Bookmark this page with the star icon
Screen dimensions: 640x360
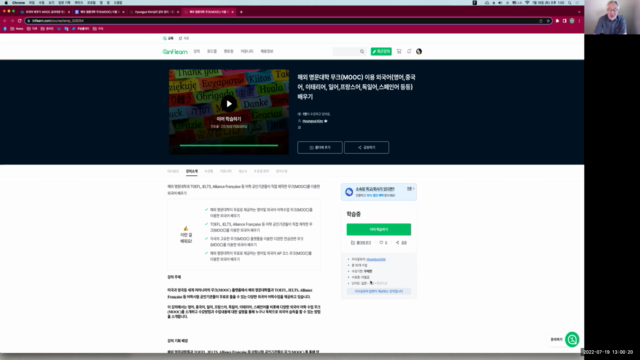tap(548, 21)
